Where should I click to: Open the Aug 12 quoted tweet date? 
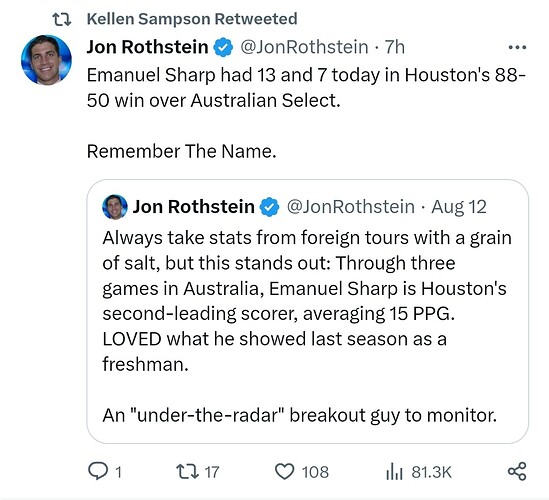(459, 207)
